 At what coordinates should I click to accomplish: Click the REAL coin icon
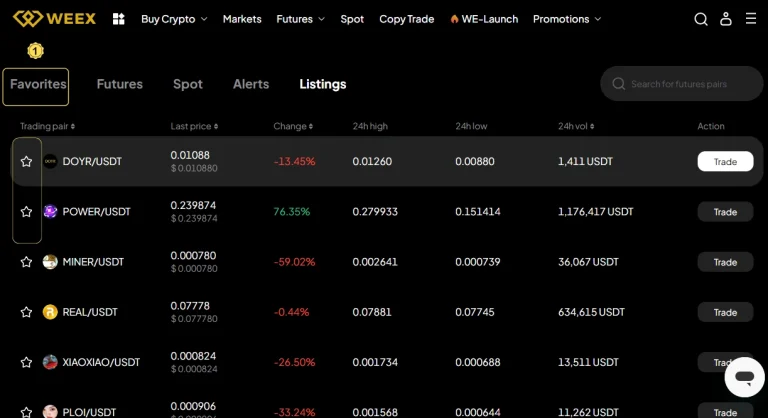(x=50, y=312)
